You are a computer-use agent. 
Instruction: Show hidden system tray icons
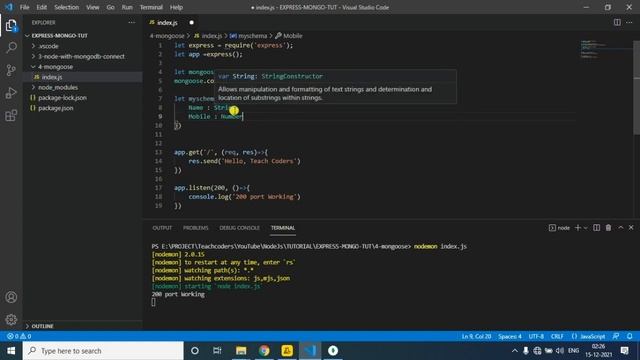514,351
